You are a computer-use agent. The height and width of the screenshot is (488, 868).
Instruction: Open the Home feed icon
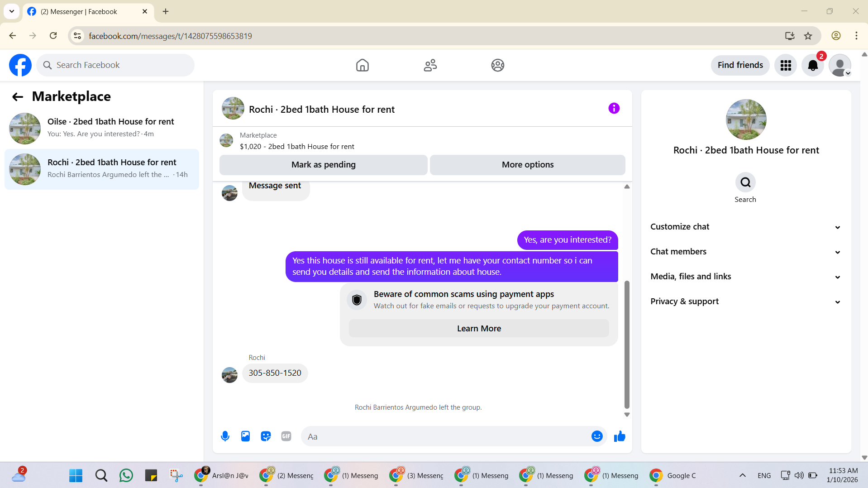362,65
